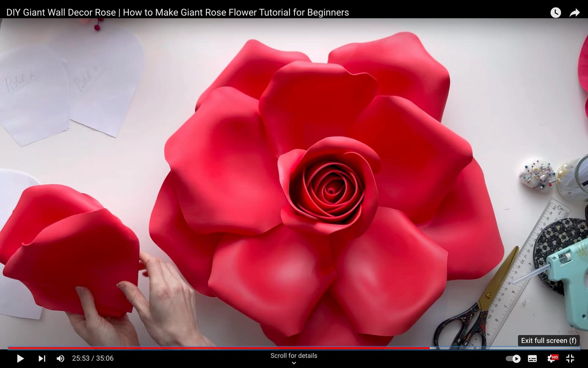
Task: Turn on subtitles/closed captions
Action: coord(532,358)
